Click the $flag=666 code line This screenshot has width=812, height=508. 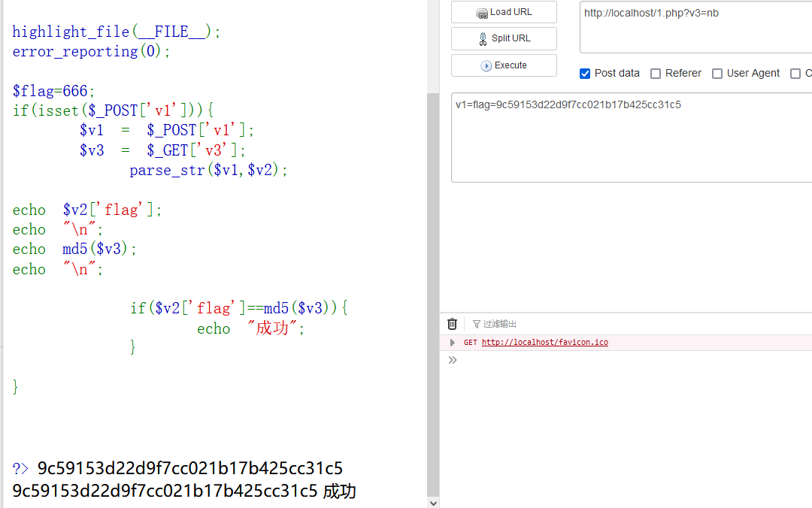click(x=54, y=91)
